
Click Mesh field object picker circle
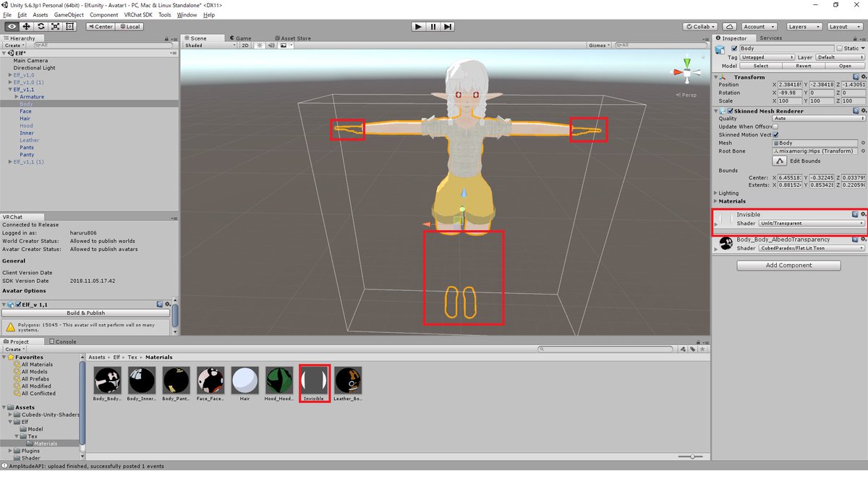pyautogui.click(x=862, y=143)
